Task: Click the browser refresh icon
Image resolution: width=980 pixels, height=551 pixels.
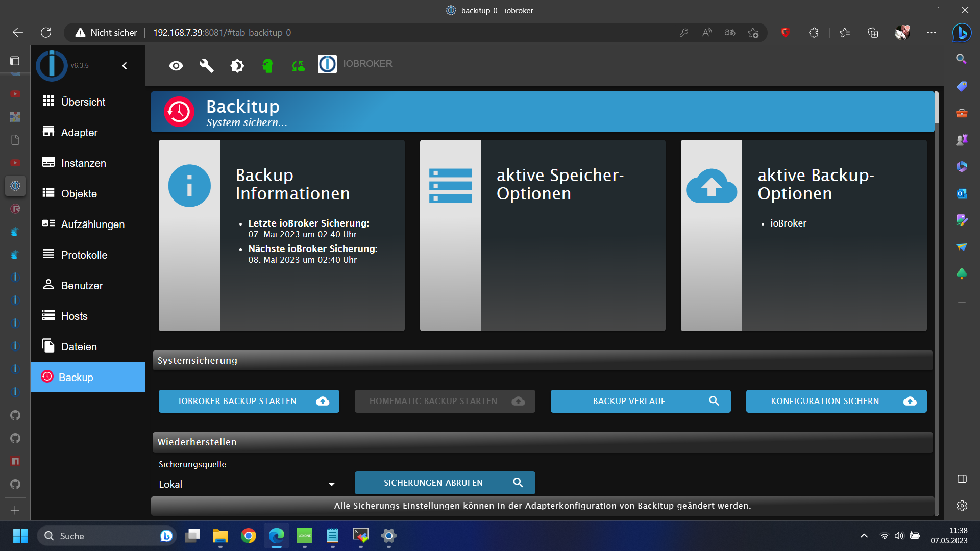Action: (46, 33)
